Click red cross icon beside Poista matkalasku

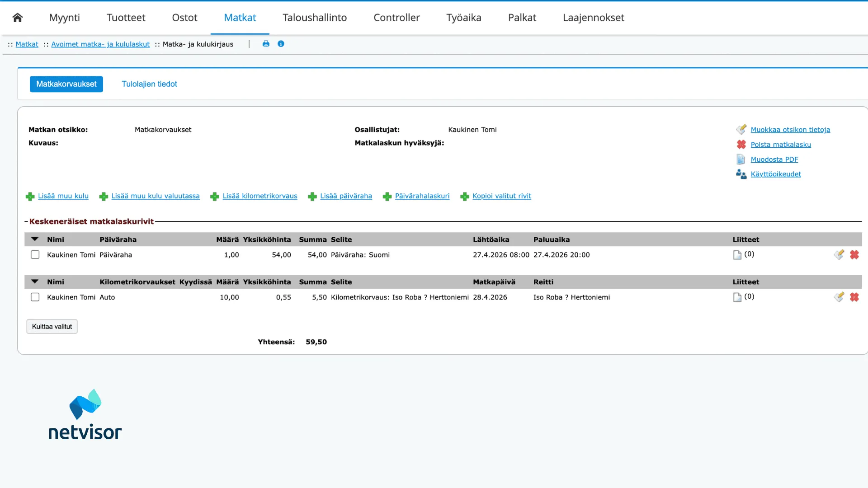pos(741,145)
